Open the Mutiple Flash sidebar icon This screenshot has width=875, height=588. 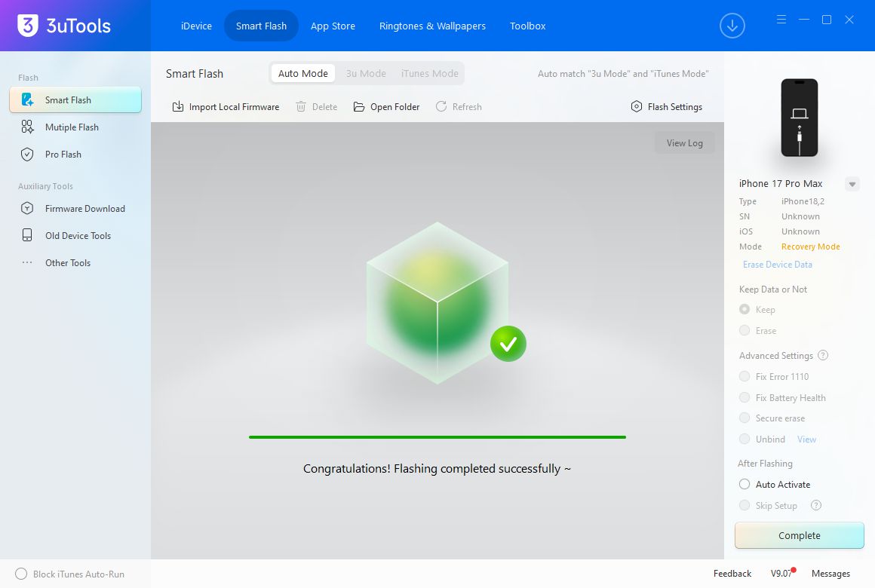click(27, 127)
